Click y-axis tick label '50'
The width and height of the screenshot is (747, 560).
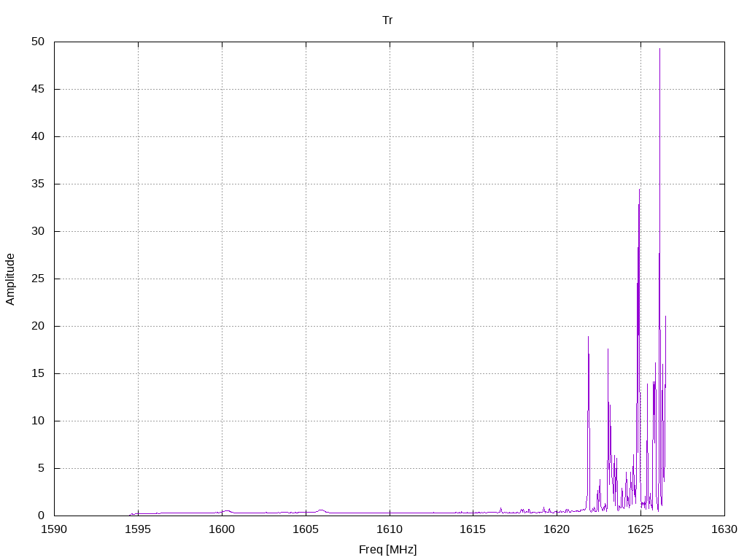[38, 42]
